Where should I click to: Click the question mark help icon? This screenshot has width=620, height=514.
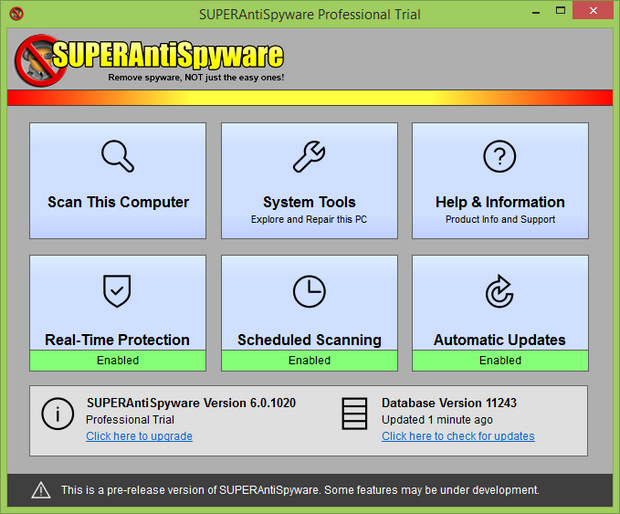point(500,157)
